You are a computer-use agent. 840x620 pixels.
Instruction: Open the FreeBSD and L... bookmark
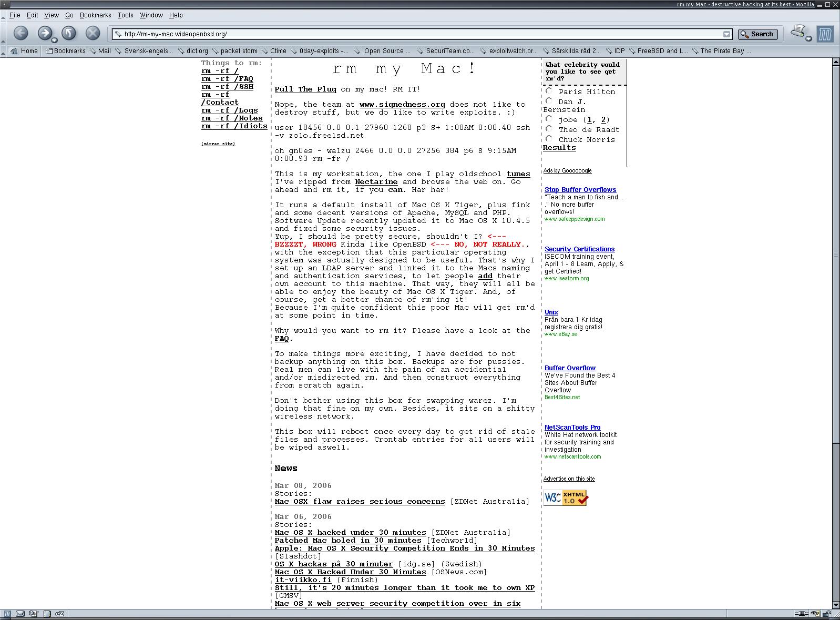pyautogui.click(x=658, y=51)
